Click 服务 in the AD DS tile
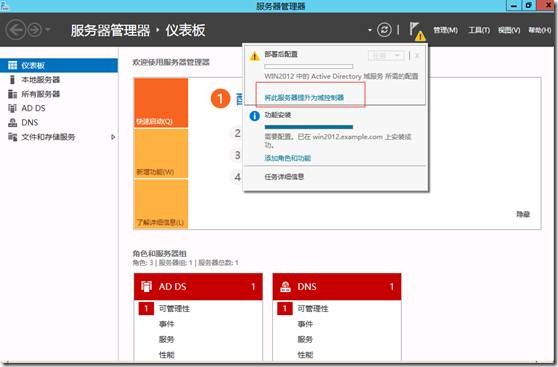 click(x=167, y=340)
